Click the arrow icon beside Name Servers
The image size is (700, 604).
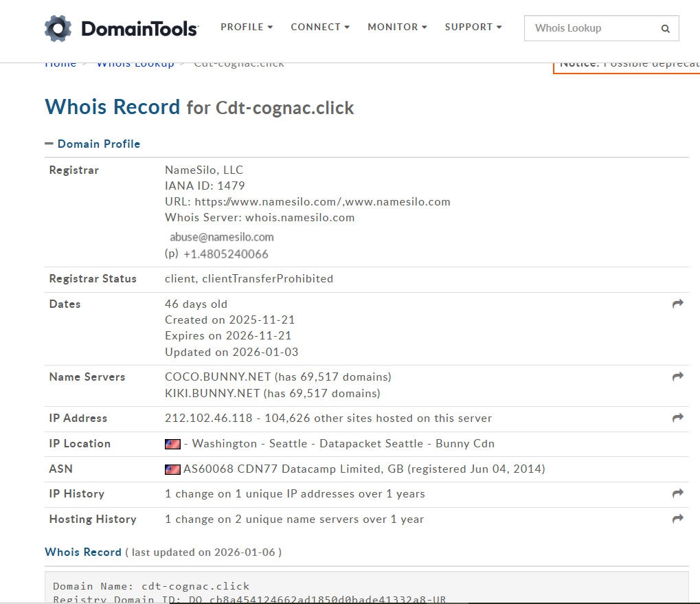[677, 377]
